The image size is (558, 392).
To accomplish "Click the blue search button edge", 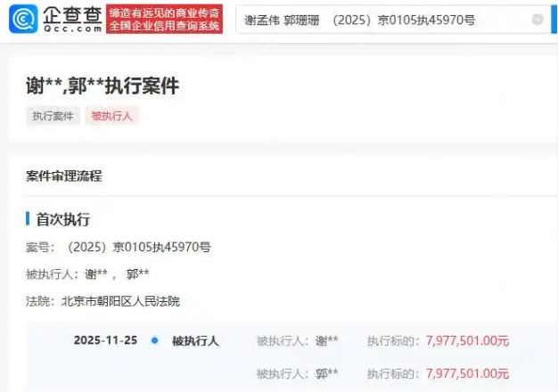I will coord(554,20).
